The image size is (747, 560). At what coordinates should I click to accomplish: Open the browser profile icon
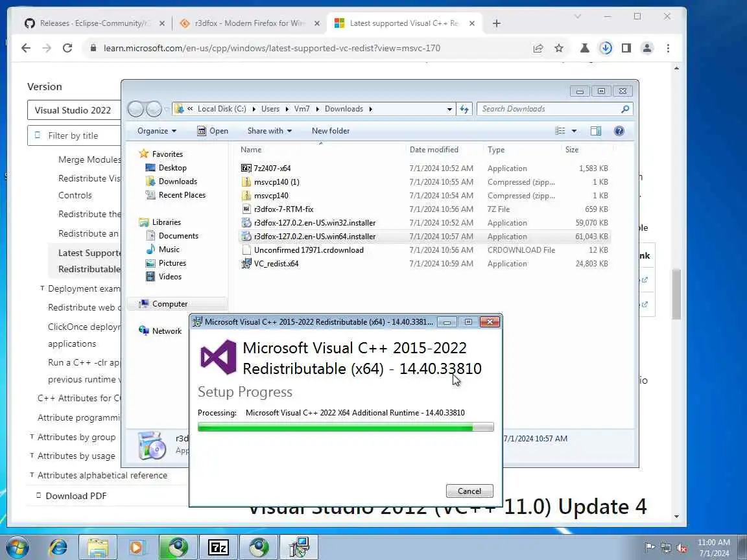click(x=647, y=48)
